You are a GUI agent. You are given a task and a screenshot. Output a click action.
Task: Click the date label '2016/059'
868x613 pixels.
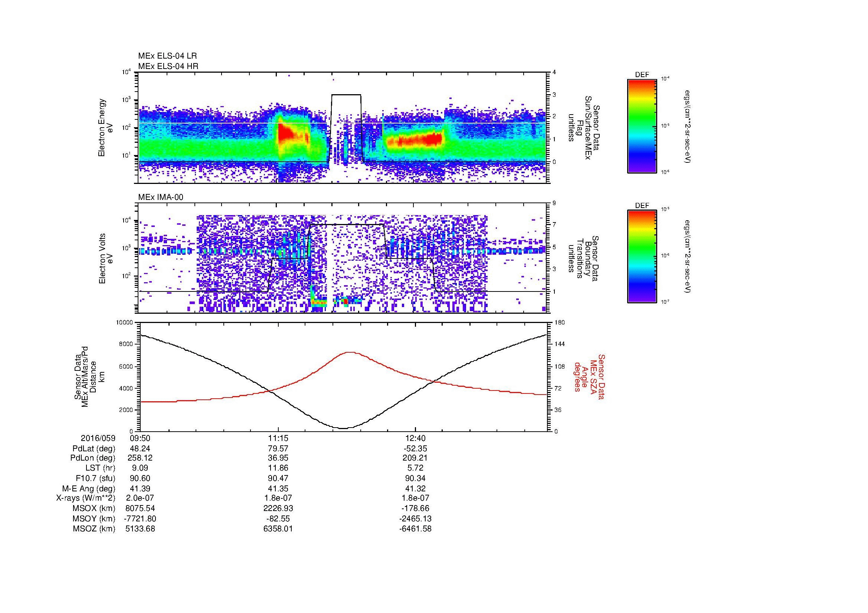[98, 438]
